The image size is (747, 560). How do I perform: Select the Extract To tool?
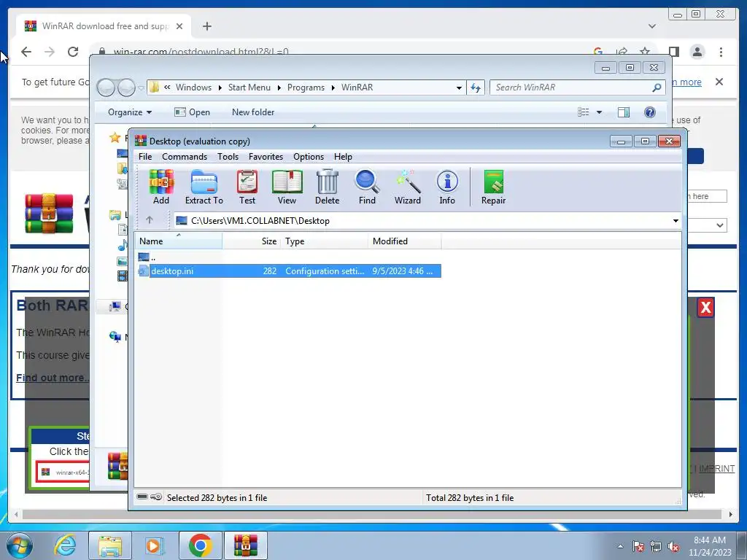204,187
